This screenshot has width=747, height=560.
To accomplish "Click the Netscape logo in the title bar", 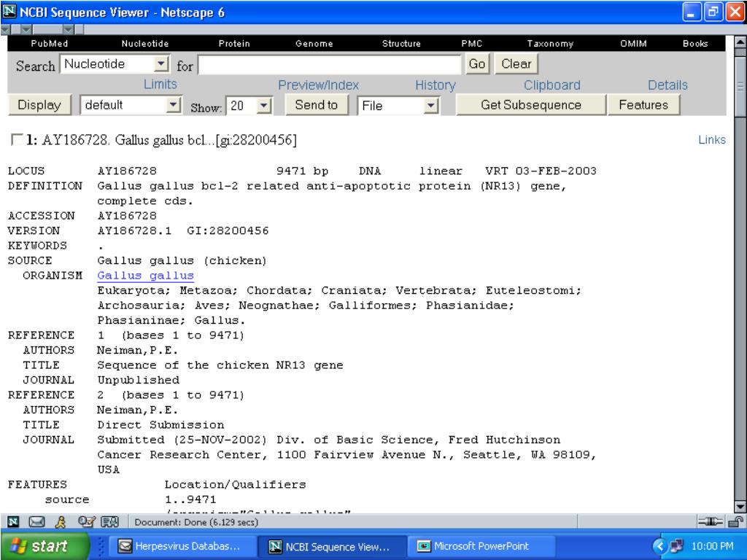I will click(x=9, y=12).
